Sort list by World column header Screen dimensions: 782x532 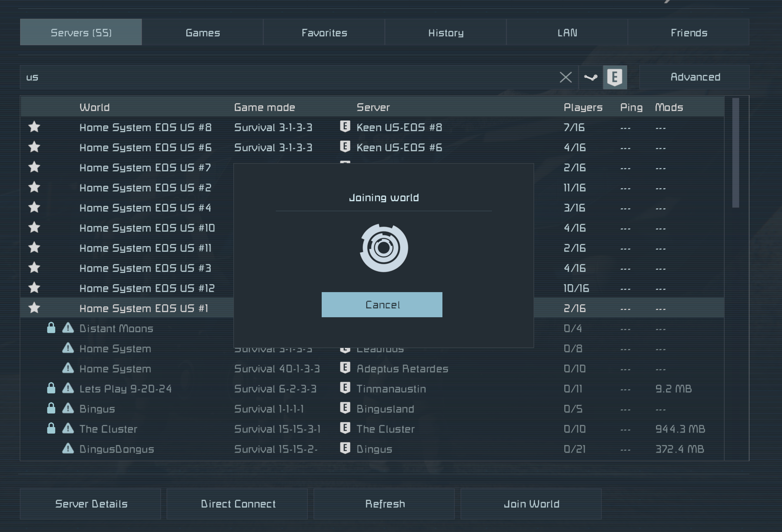94,107
